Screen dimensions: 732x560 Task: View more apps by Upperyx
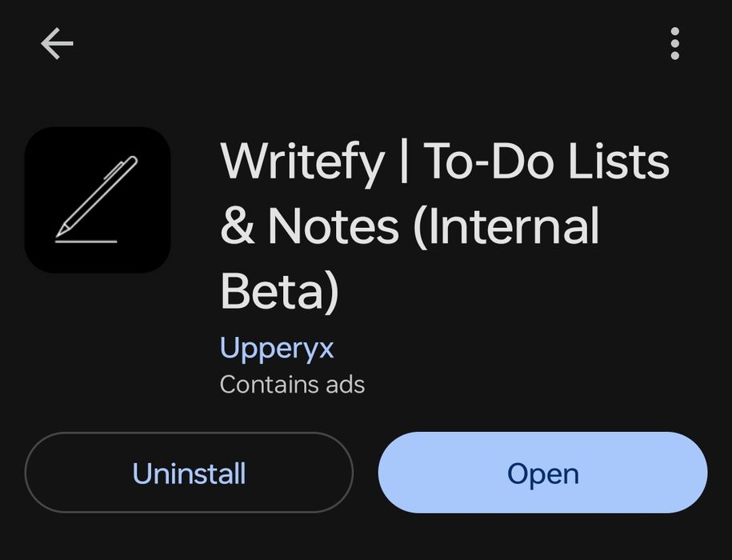click(x=277, y=348)
